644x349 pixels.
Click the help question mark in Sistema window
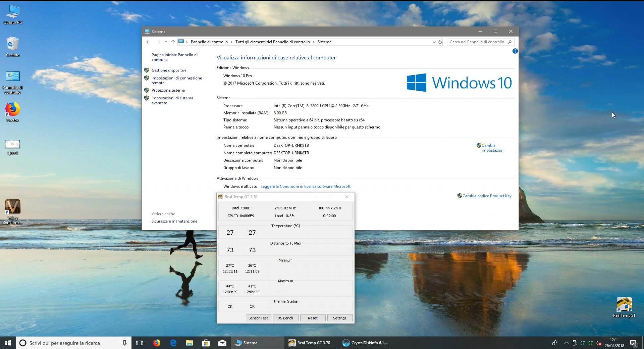515,51
